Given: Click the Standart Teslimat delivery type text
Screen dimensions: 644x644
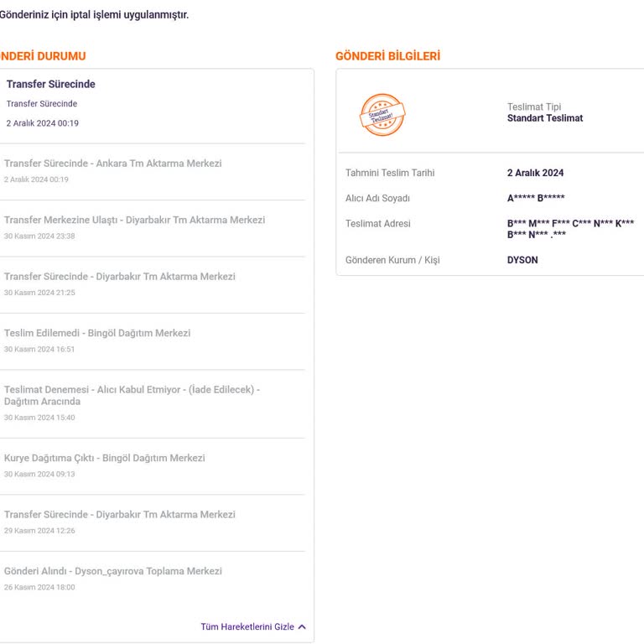Looking at the screenshot, I should pos(545,118).
